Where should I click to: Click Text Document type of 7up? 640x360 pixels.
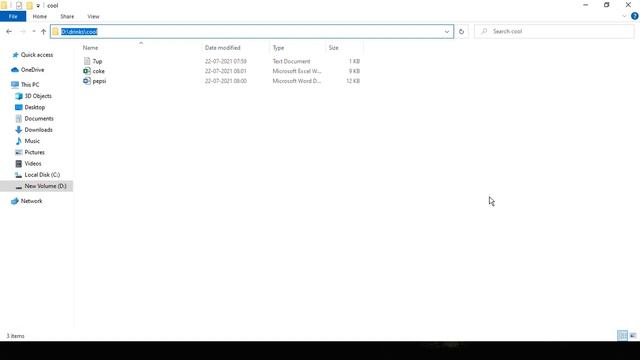coord(291,61)
